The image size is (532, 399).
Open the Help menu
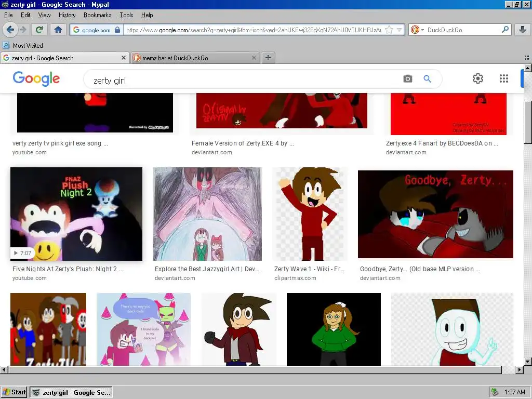pos(147,15)
